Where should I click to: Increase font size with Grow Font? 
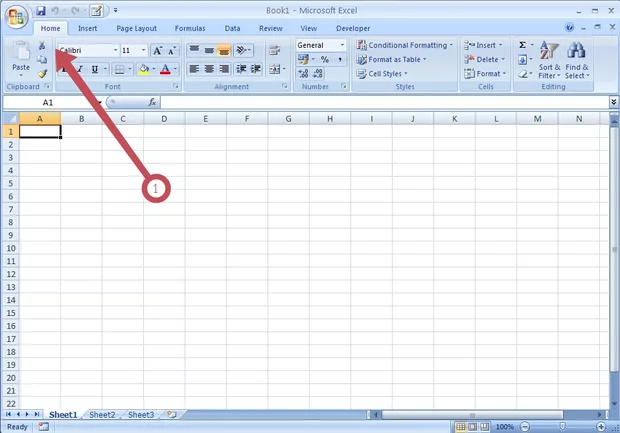pyautogui.click(x=157, y=51)
